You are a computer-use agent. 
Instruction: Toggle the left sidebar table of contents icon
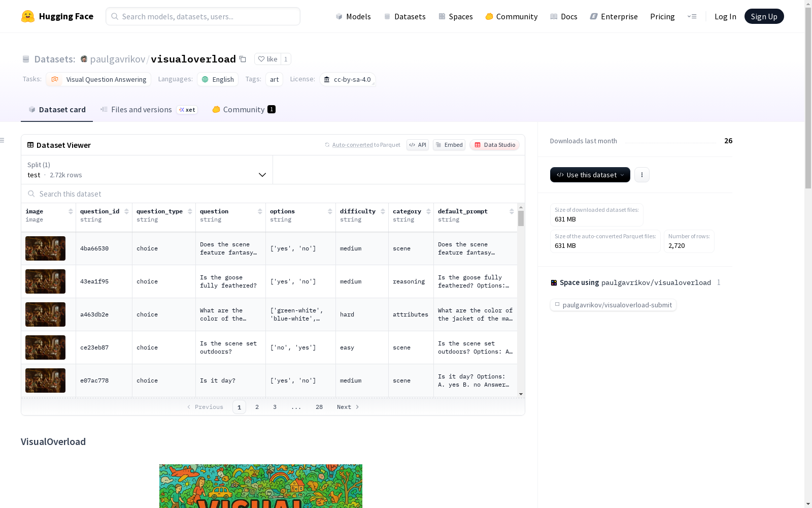point(3,140)
